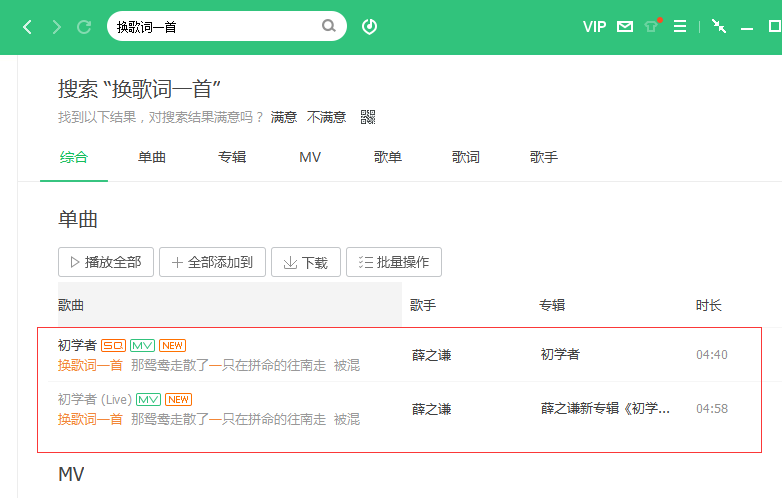Minimize the music player window
This screenshot has height=498, width=782.
point(747,29)
